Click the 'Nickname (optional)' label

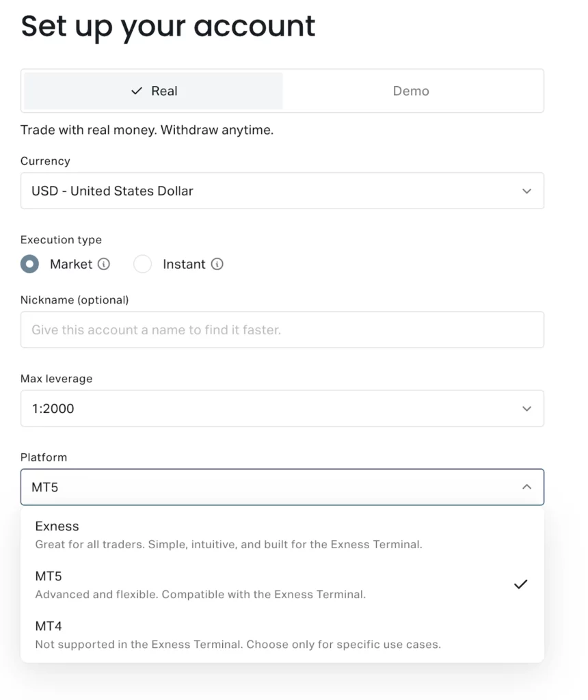[75, 300]
